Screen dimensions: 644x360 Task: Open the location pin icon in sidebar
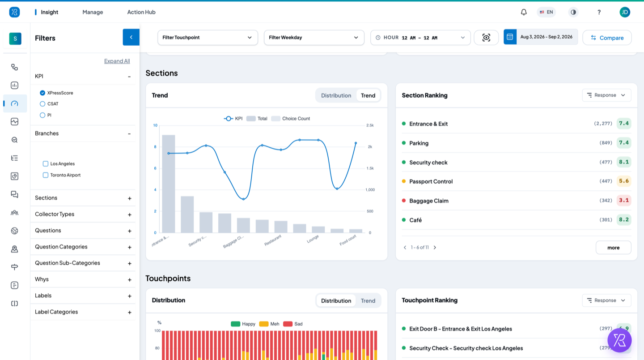14,249
